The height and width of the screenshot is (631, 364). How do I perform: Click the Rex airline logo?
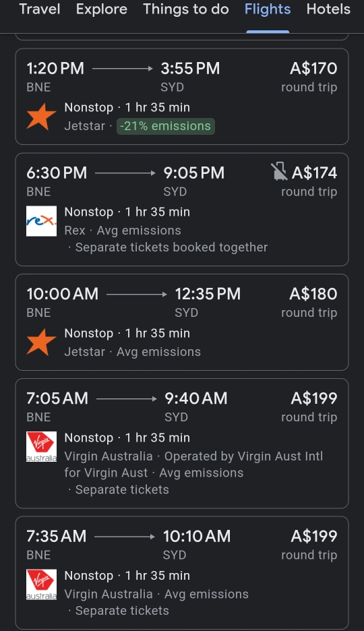[x=41, y=221]
